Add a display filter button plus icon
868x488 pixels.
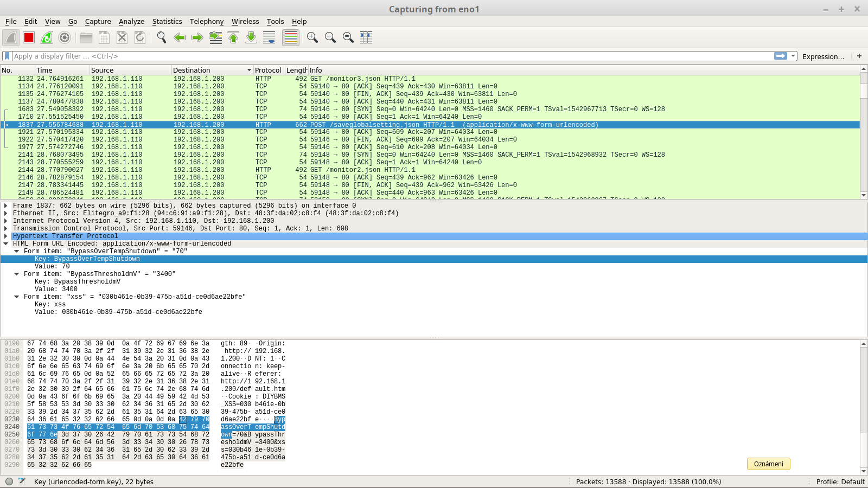pos(859,56)
